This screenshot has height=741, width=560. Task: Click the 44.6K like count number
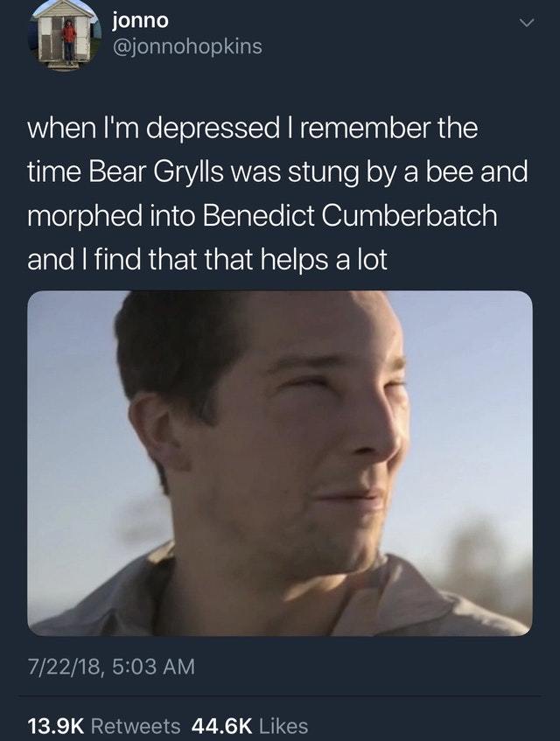click(222, 726)
